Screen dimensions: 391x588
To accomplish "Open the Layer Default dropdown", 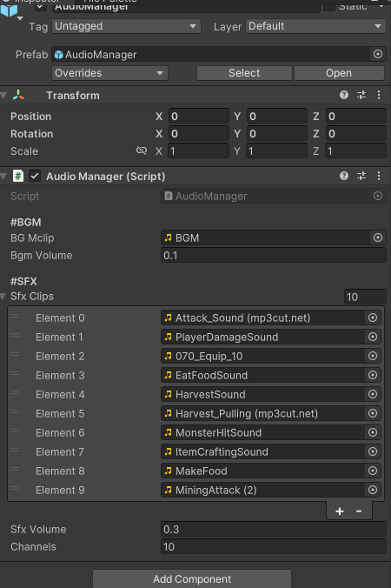I will (315, 26).
